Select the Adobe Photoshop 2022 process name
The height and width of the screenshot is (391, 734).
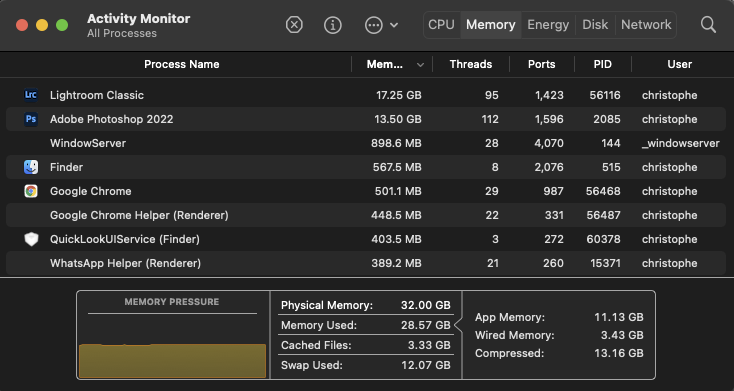tap(111, 119)
